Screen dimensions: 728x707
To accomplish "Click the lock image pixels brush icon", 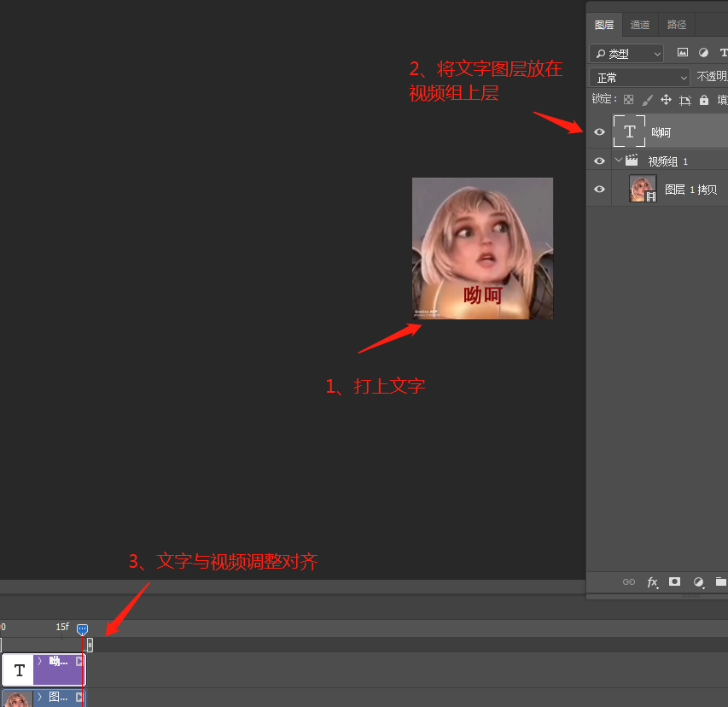I will 648,100.
